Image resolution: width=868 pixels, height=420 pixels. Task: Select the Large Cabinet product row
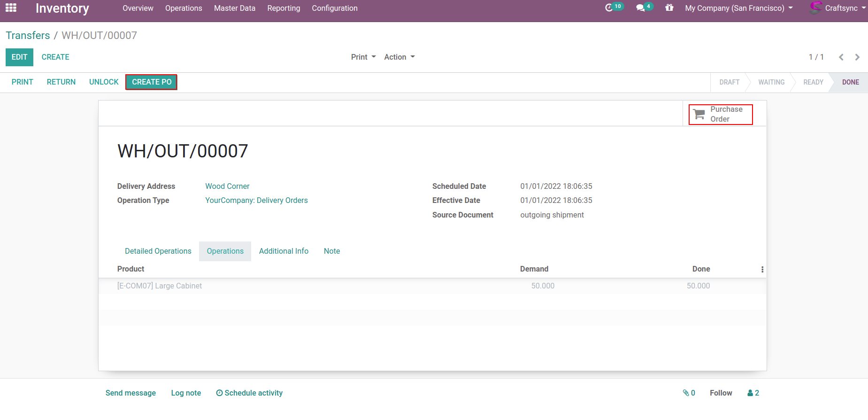click(x=160, y=286)
